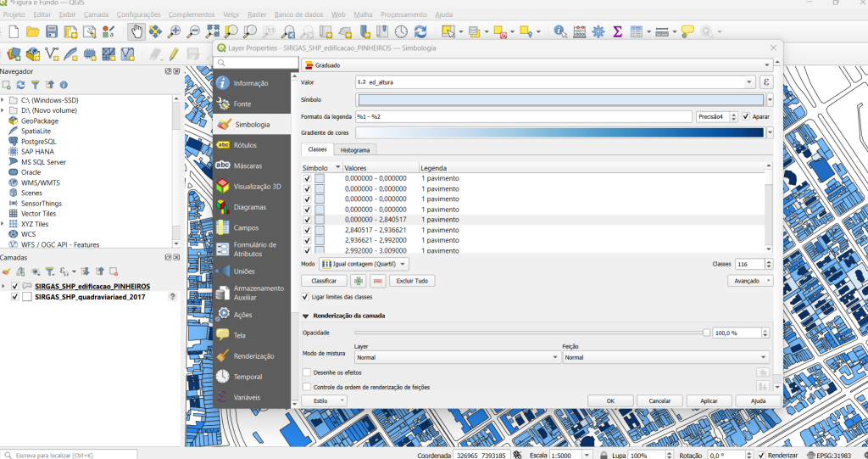
Task: Open the Projeto menu
Action: tap(14, 14)
